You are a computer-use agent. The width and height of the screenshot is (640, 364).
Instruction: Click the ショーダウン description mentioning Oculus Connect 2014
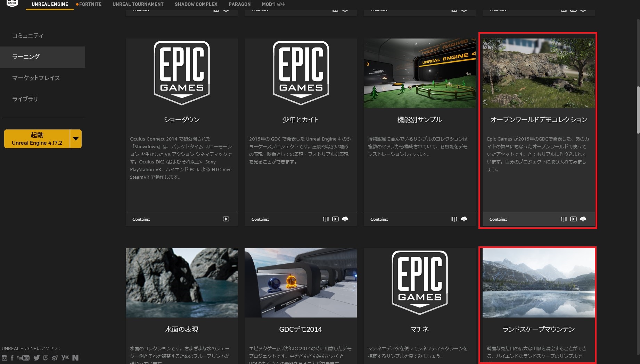(181, 158)
